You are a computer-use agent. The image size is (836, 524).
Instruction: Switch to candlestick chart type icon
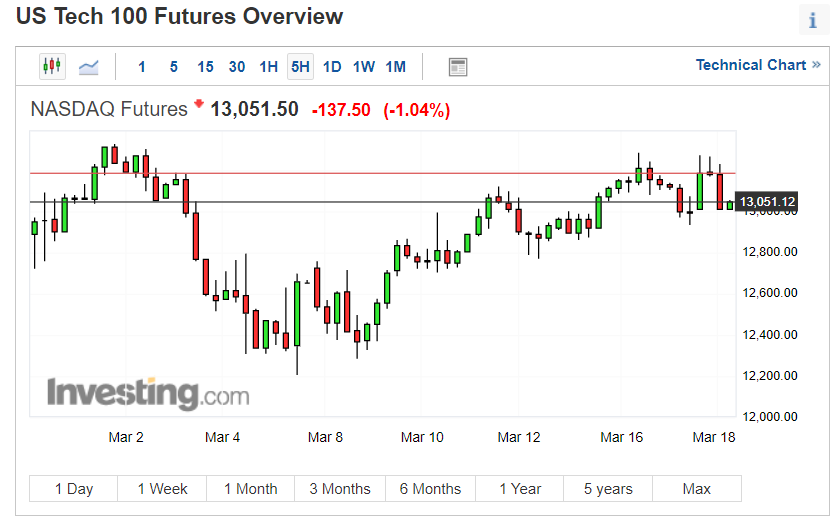[x=52, y=67]
